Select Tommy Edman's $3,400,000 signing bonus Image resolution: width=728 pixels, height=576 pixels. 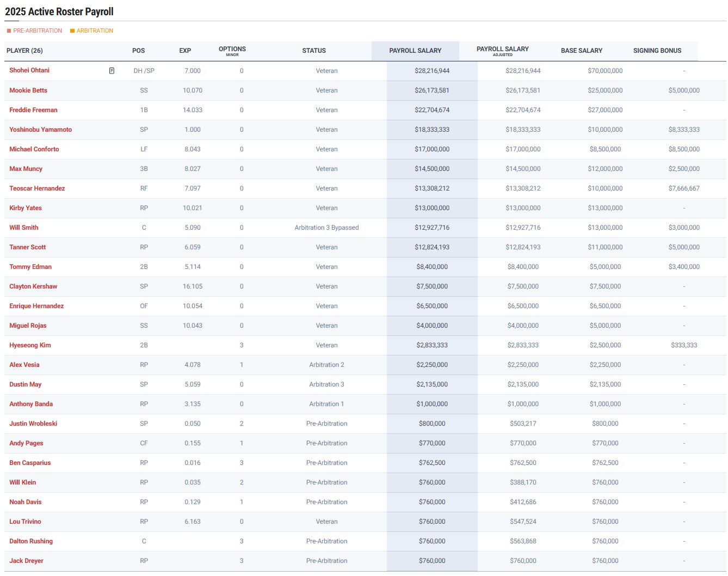click(684, 267)
